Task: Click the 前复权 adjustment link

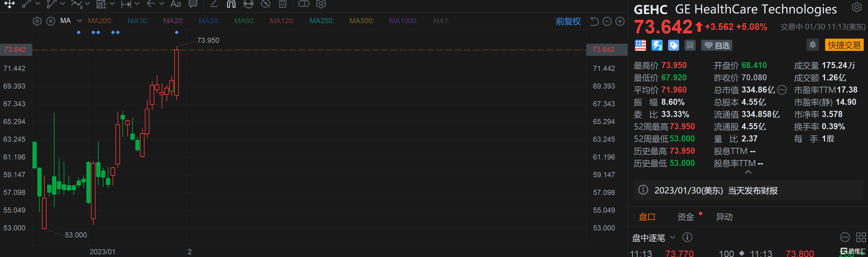Action: [568, 21]
